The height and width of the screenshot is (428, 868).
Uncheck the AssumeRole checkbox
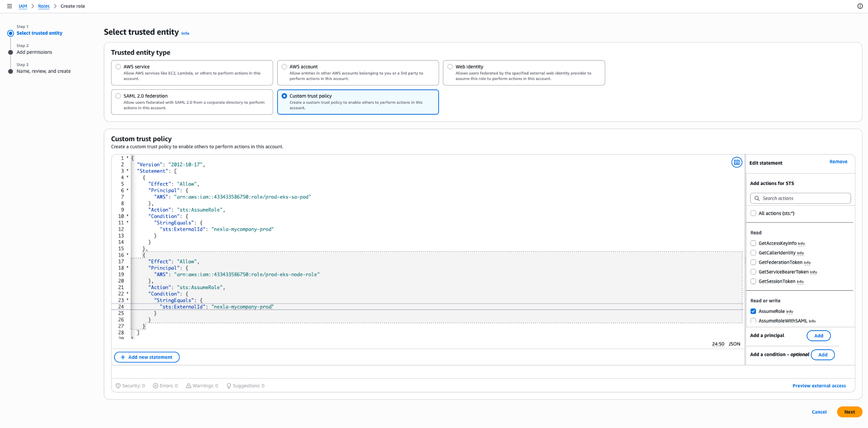coord(754,311)
